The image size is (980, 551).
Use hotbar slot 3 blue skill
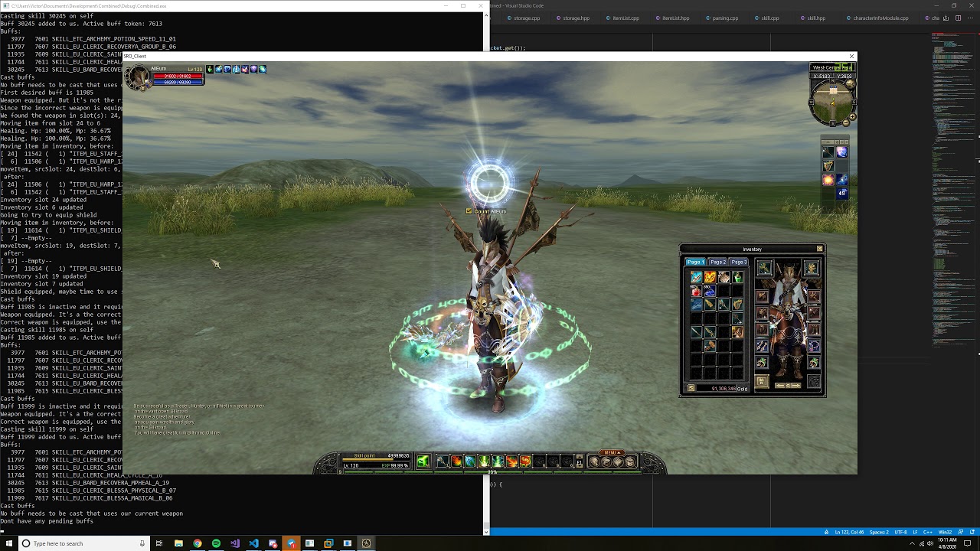point(470,461)
